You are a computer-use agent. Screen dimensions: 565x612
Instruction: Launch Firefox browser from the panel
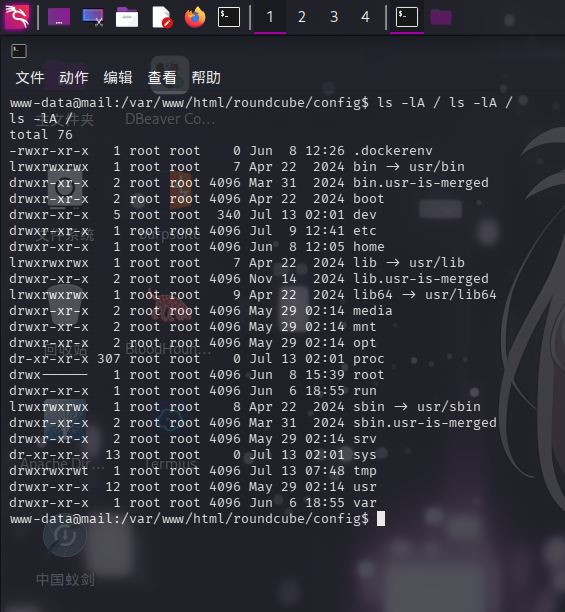(195, 17)
